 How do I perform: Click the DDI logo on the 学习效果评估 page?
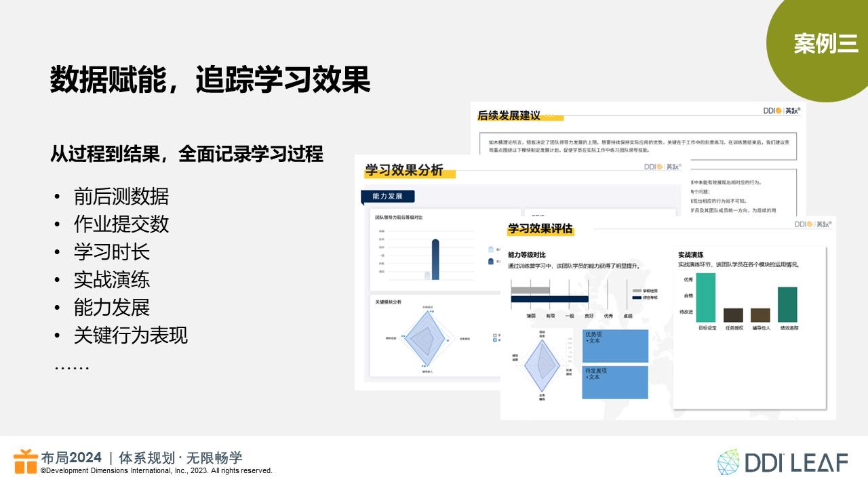tap(812, 224)
